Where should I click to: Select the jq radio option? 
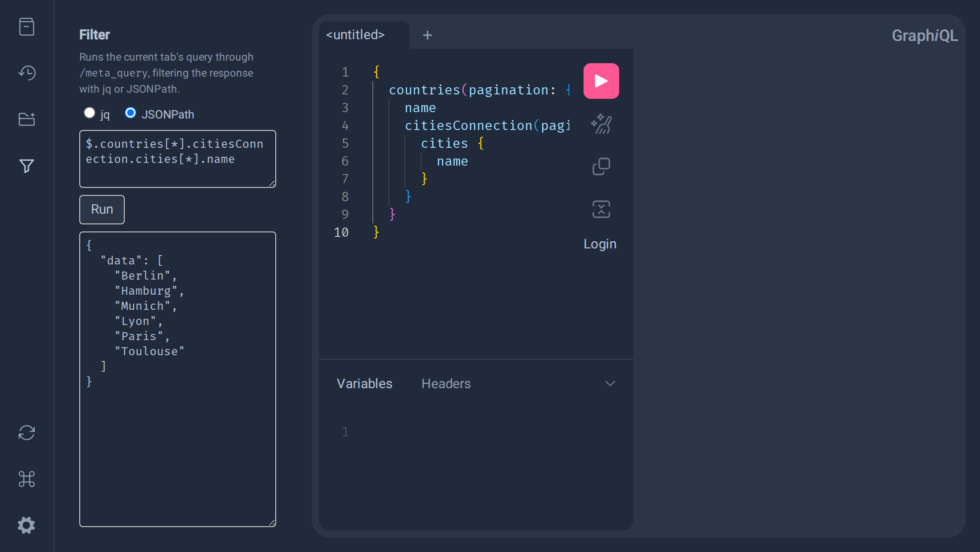pyautogui.click(x=90, y=113)
